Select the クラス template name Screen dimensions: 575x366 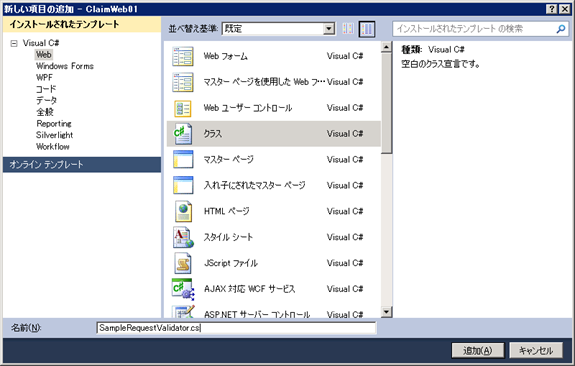point(213,134)
